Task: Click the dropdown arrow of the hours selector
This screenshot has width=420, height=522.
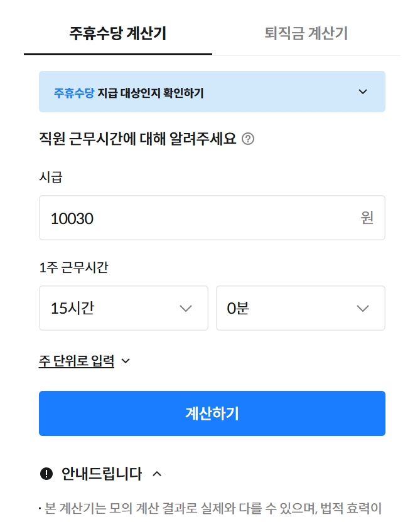Action: [185, 308]
